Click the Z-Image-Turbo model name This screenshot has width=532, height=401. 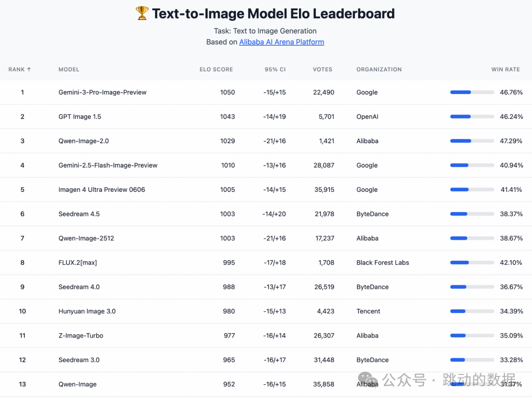pyautogui.click(x=81, y=336)
